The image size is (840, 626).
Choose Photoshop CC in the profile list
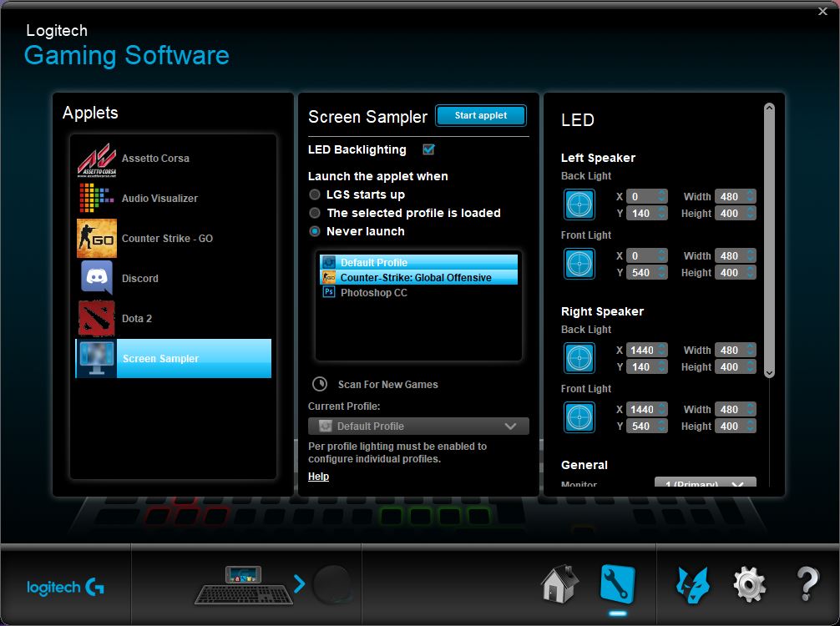point(419,292)
